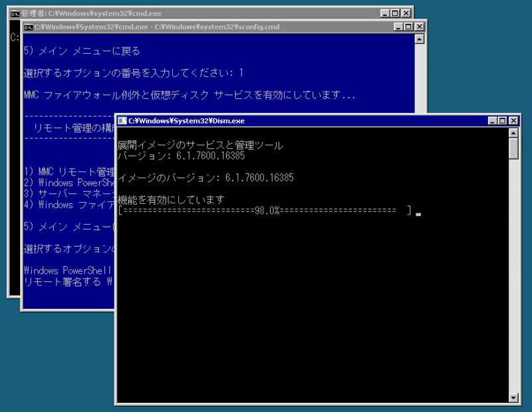
Task: Click the maximize icon of the sconfig.cmd window
Action: [407, 27]
